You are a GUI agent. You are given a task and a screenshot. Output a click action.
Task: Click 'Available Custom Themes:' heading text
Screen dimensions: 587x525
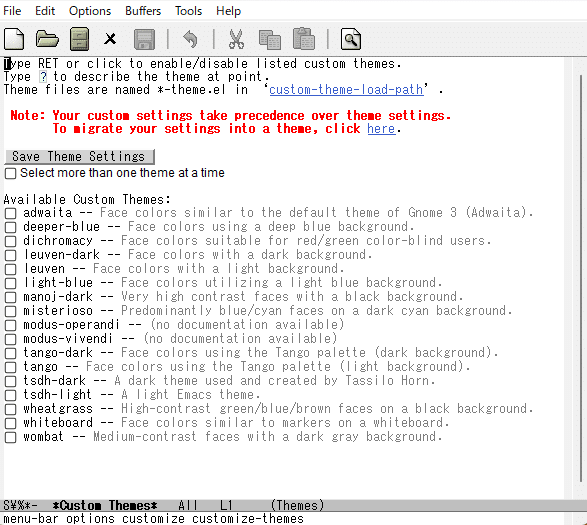pyautogui.click(x=87, y=199)
